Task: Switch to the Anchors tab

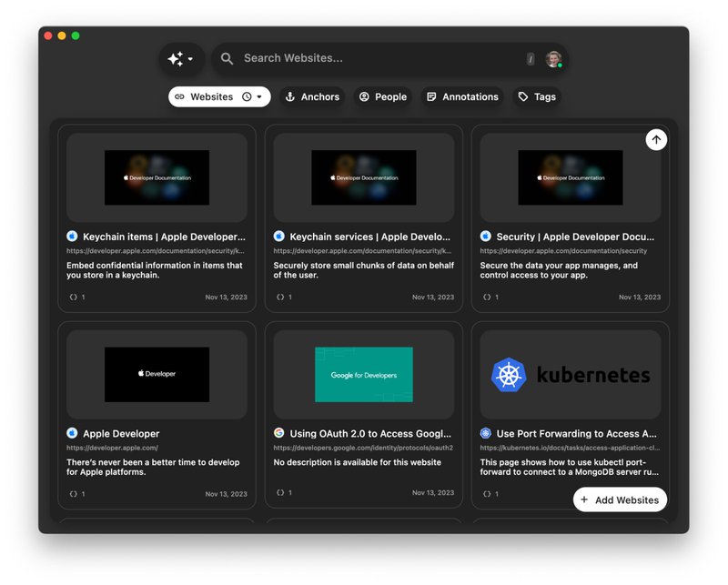Action: (x=312, y=96)
